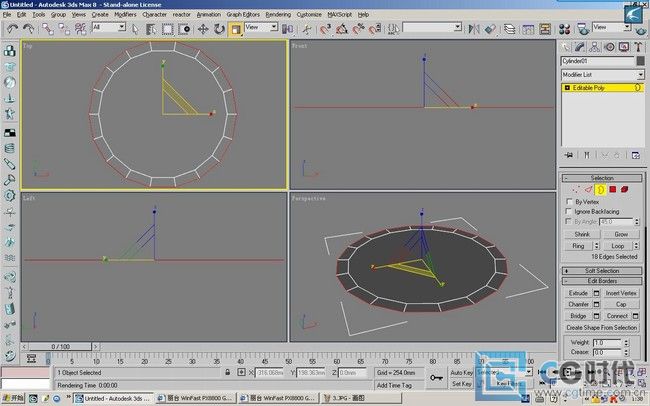Select the Polygon sub-object level icon
The image size is (650, 406).
613,190
